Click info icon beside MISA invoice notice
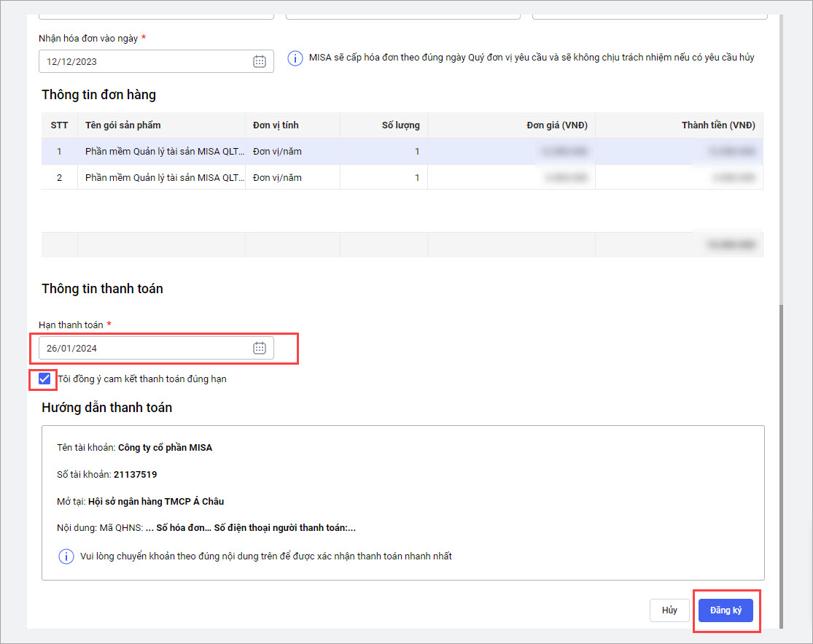 [295, 58]
